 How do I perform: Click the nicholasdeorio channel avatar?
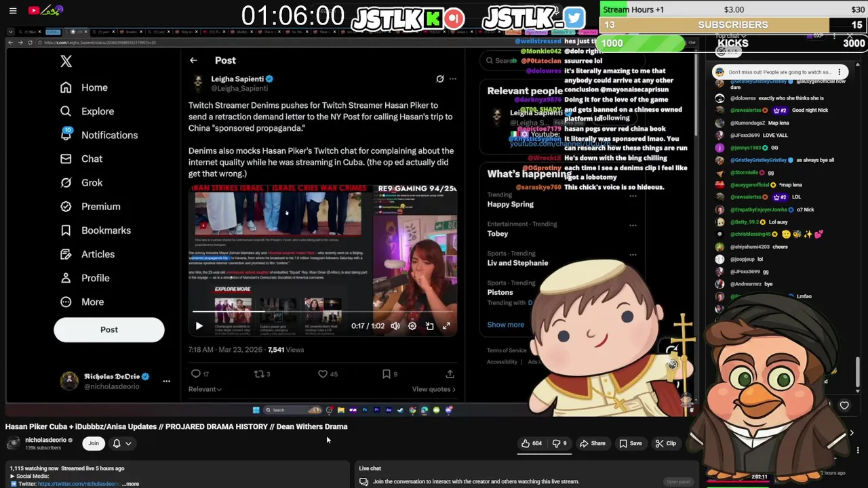tap(13, 443)
